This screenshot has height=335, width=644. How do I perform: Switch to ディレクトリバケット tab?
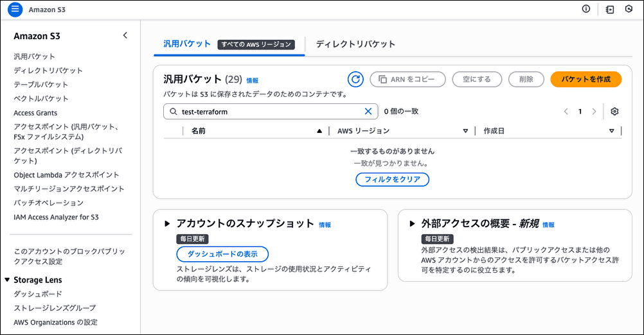coord(355,44)
